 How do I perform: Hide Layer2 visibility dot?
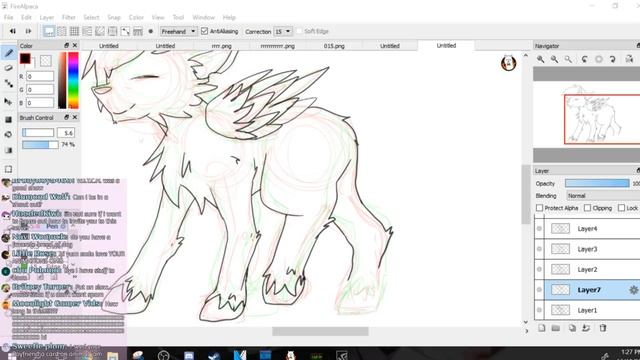pos(539,269)
